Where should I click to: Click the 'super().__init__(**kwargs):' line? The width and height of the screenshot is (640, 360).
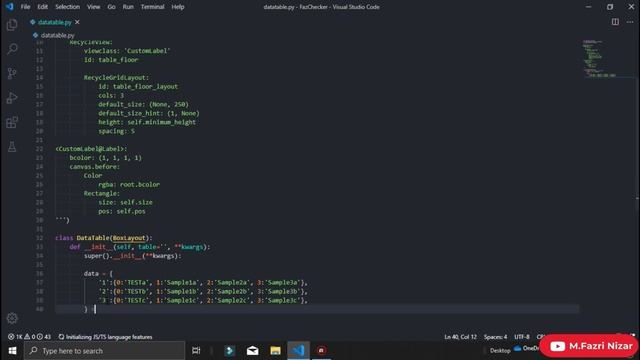(x=133, y=256)
